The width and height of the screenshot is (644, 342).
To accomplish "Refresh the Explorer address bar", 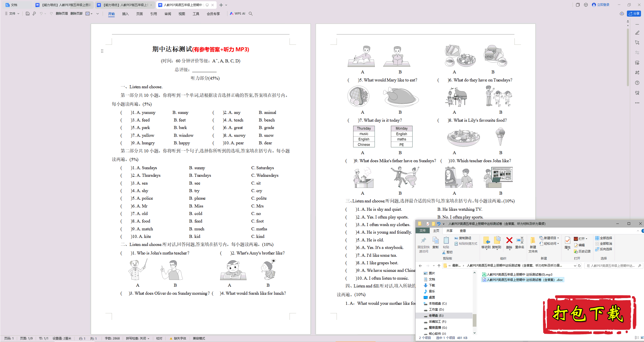I will 579,266.
